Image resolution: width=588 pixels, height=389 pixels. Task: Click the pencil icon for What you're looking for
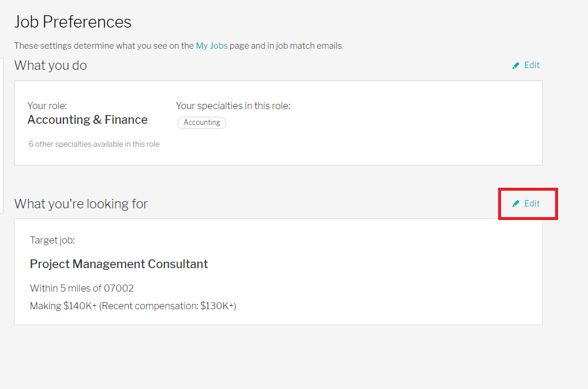(516, 204)
